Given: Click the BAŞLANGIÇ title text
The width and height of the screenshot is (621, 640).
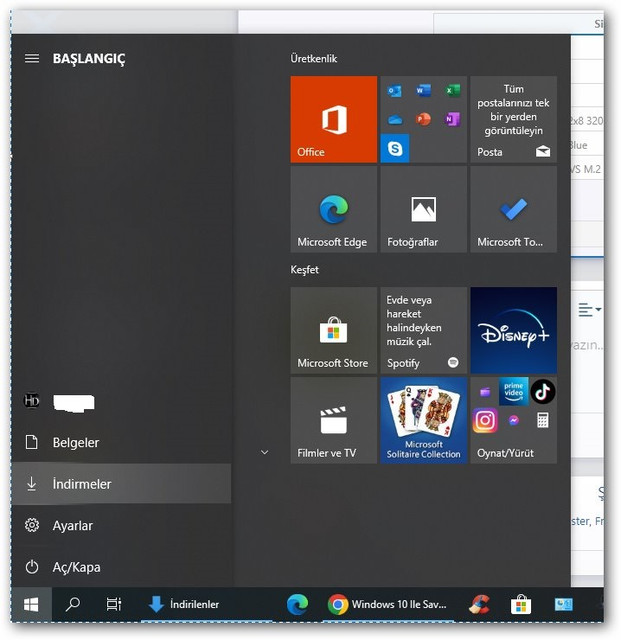Looking at the screenshot, I should (89, 59).
